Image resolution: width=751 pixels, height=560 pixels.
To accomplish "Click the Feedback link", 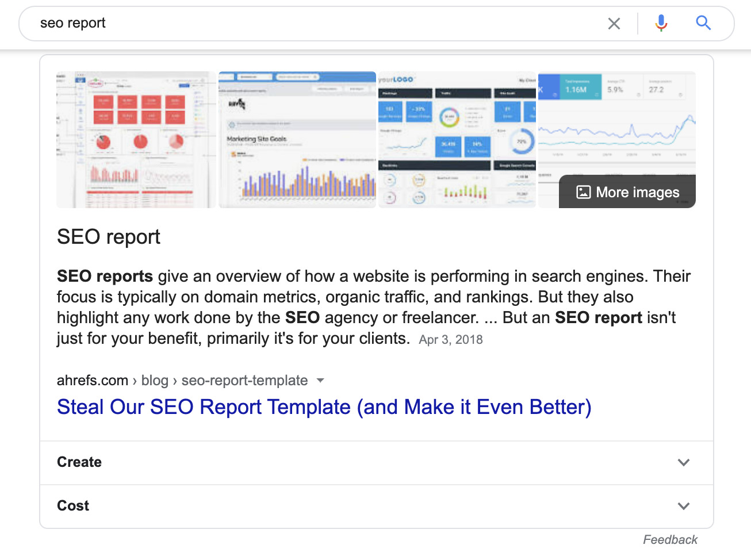I will [670, 539].
